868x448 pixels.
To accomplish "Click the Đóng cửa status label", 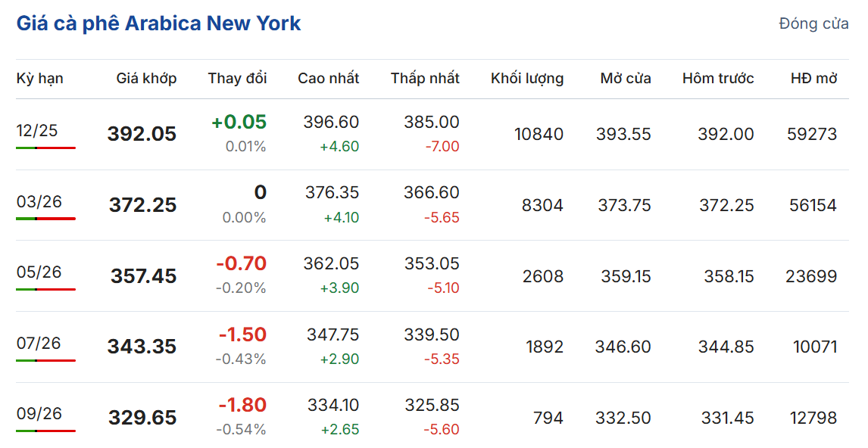I will click(x=813, y=23).
